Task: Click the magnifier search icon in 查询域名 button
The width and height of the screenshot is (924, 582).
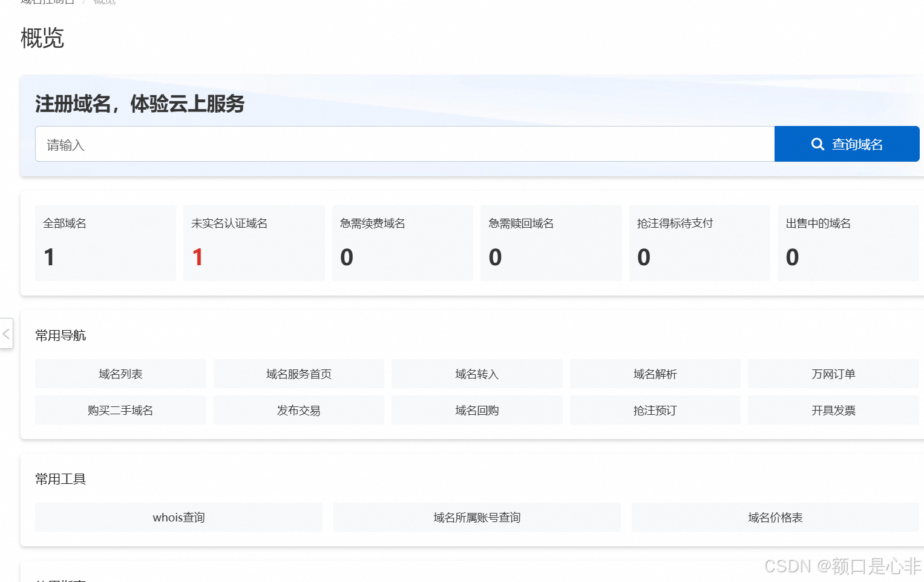Action: point(818,144)
